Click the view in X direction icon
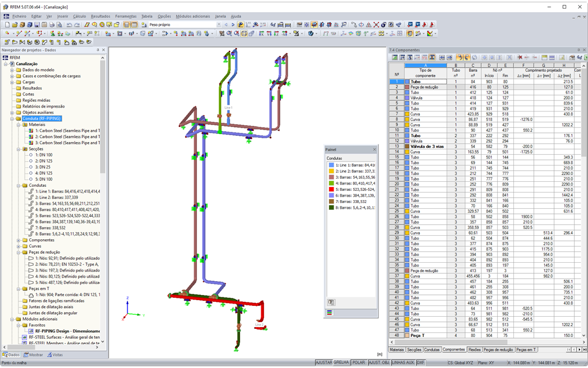This screenshot has width=588, height=368. click(261, 33)
